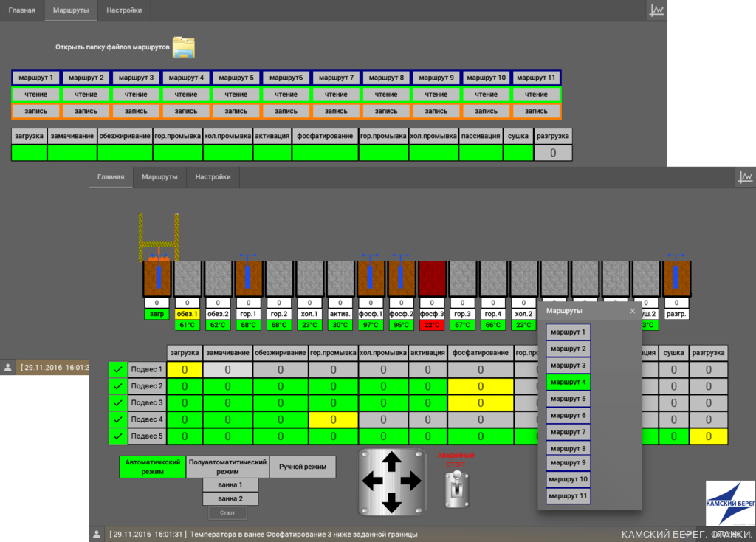The height and width of the screenshot is (542, 756).
Task: Click the user icon in the bottom status bar
Action: point(96,534)
